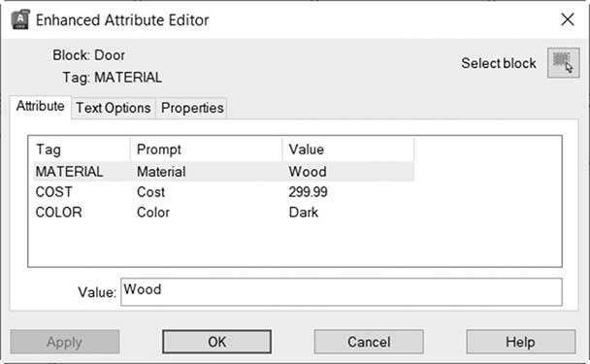Open the Properties tab

pyautogui.click(x=192, y=108)
